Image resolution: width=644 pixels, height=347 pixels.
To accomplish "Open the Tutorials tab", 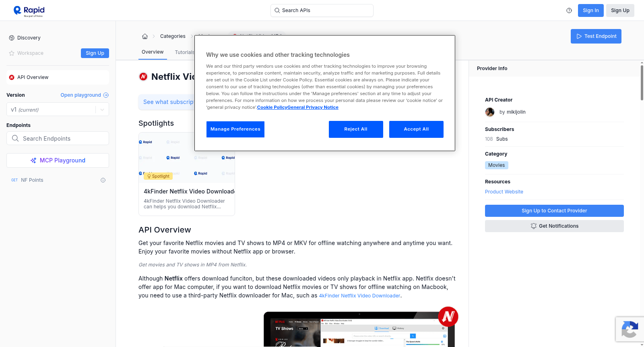I will (x=185, y=52).
